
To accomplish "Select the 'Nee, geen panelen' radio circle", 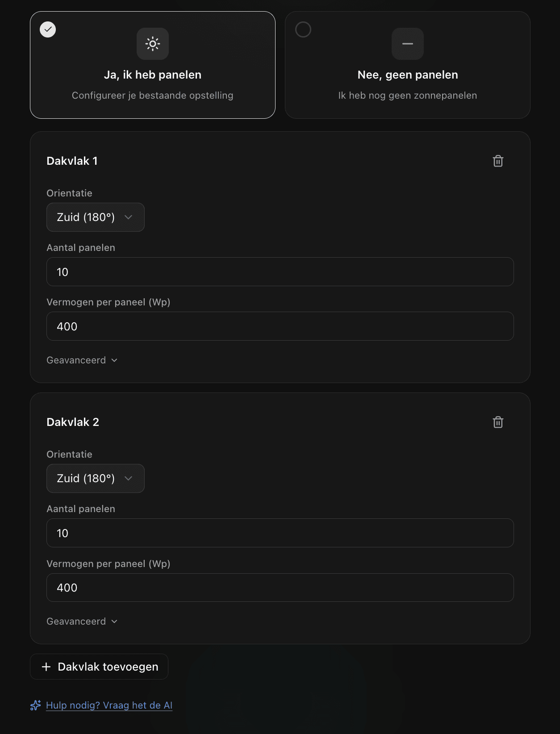I will 303,30.
